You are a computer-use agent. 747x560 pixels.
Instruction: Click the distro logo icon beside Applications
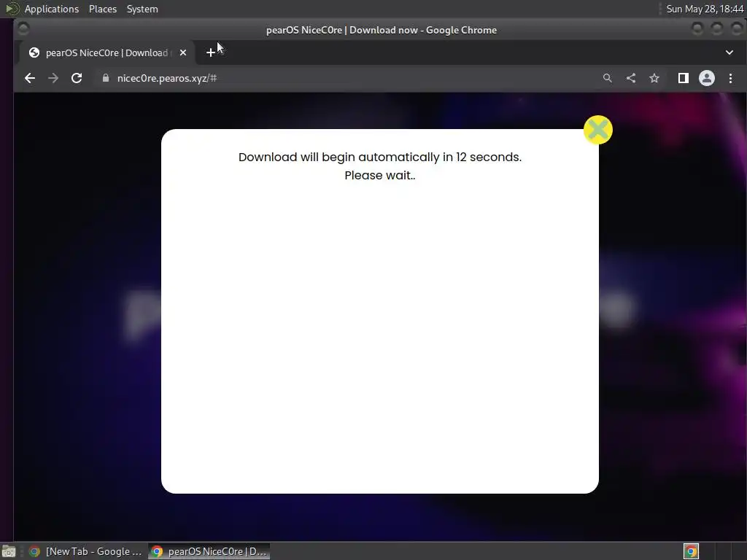[x=12, y=9]
